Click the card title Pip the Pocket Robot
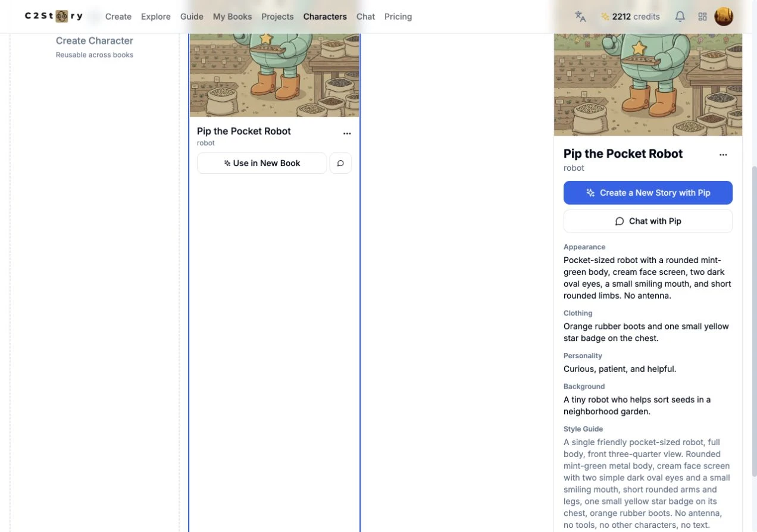Image resolution: width=757 pixels, height=532 pixels. [x=244, y=131]
